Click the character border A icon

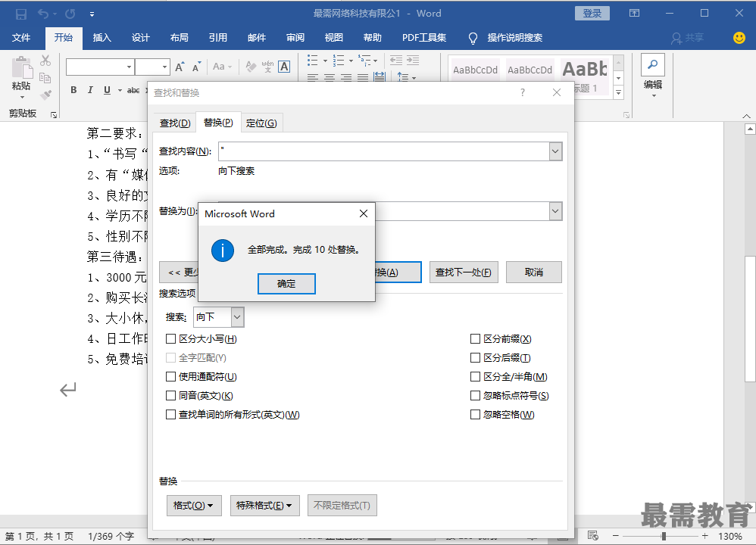coord(285,67)
